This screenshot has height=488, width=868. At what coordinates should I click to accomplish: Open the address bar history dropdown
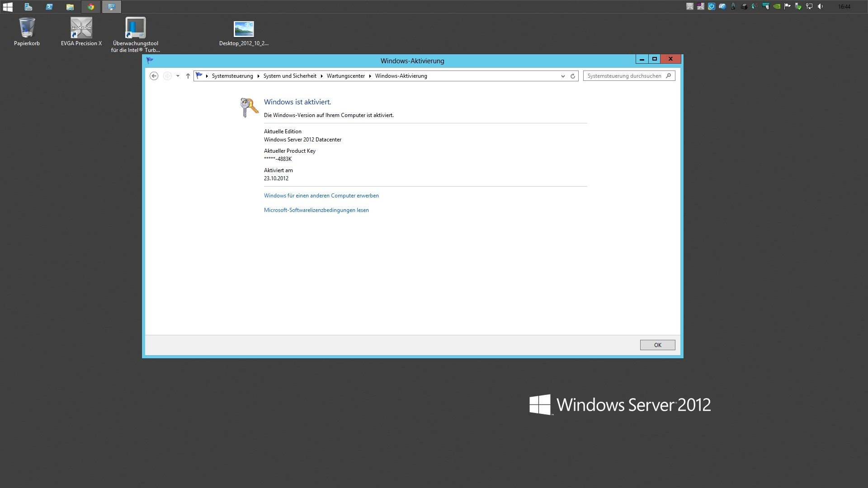point(563,76)
